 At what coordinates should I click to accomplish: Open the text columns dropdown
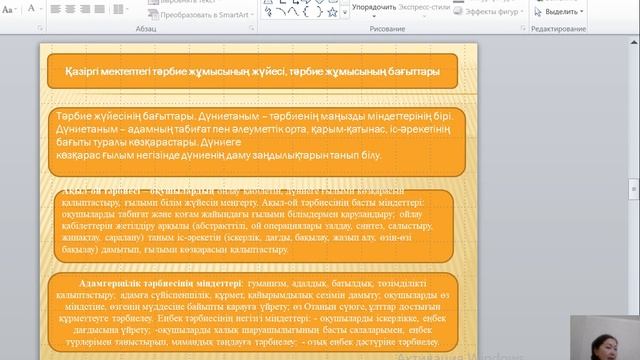[x=120, y=9]
